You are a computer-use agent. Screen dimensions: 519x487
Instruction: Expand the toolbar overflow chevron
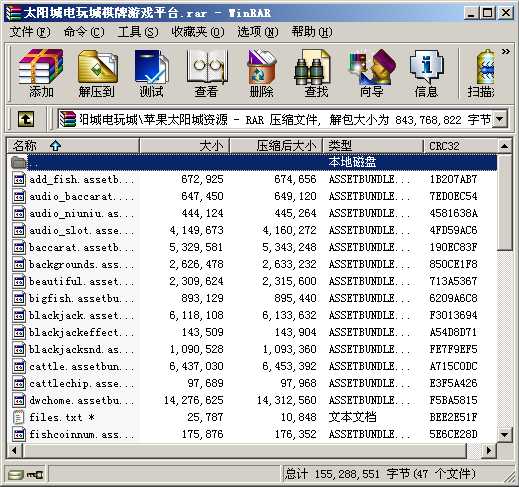(x=506, y=51)
